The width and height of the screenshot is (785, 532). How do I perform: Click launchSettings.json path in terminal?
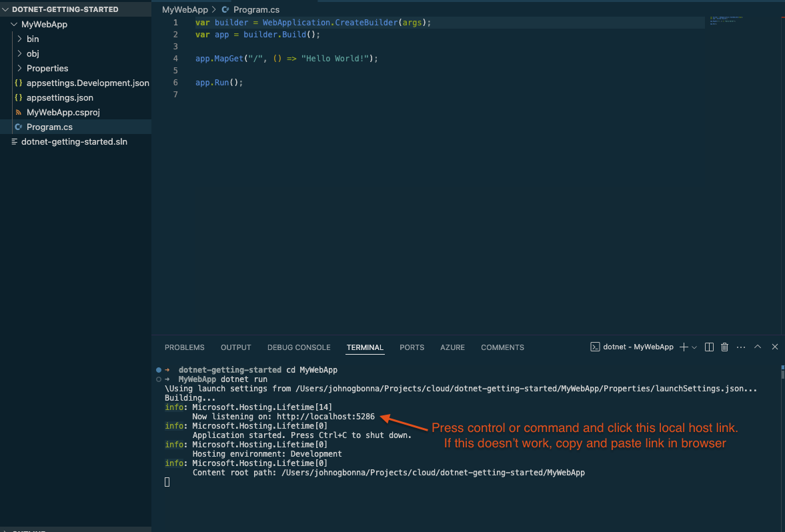coord(526,389)
